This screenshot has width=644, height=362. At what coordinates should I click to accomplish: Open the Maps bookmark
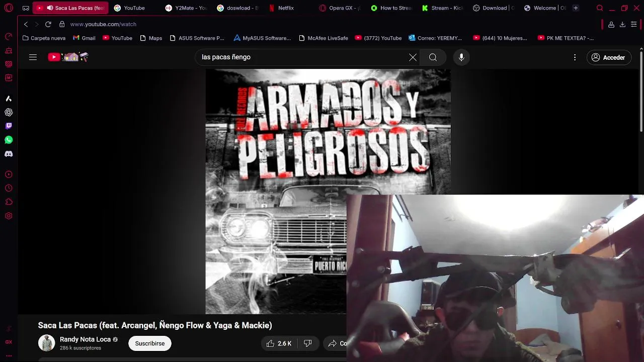pyautogui.click(x=151, y=38)
